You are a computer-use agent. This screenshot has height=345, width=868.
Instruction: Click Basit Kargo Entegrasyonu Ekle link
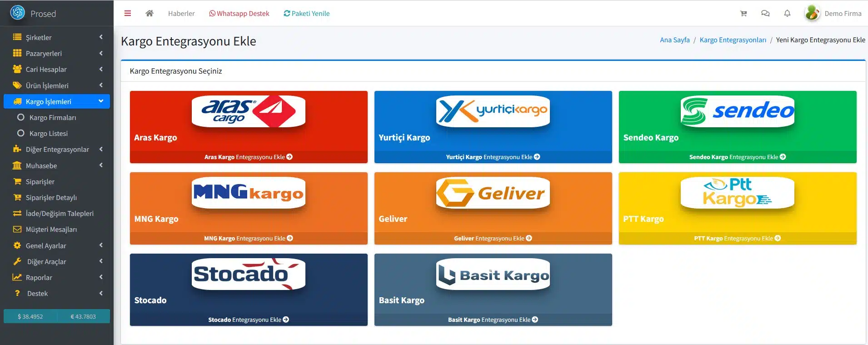pos(493,320)
